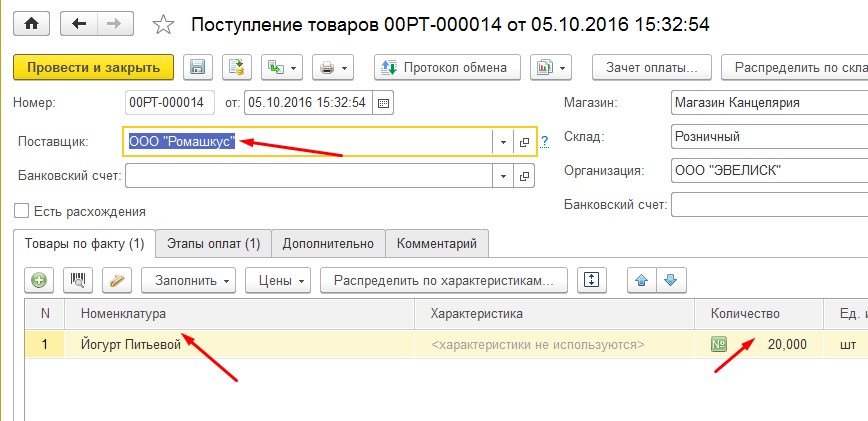The width and height of the screenshot is (868, 421).
Task: Open the calendar picker for the date field
Action: [383, 103]
